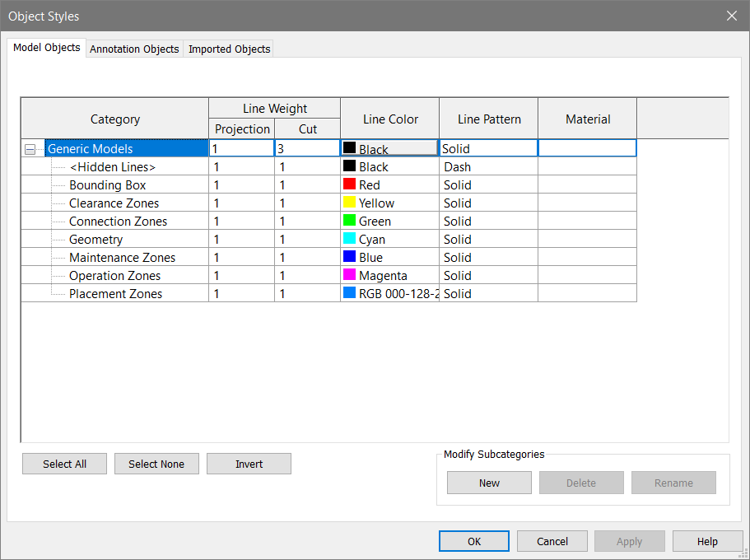Change the Solid line pattern for Maintenance Zones
The height and width of the screenshot is (560, 750).
tap(488, 258)
